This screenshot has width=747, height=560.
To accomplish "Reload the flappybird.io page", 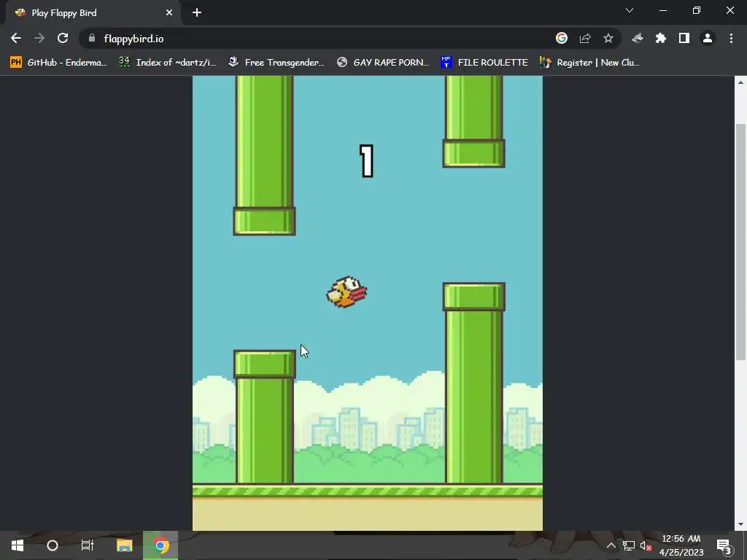I will pyautogui.click(x=63, y=38).
